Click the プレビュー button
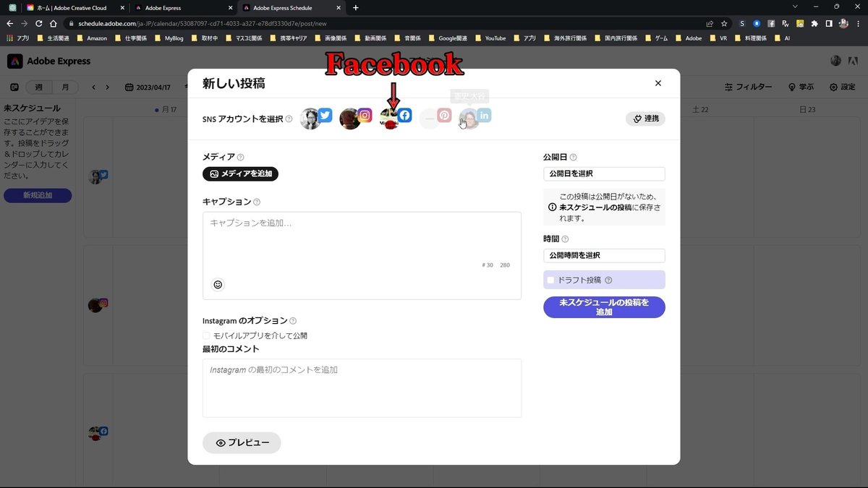This screenshot has height=488, width=868. click(x=242, y=443)
